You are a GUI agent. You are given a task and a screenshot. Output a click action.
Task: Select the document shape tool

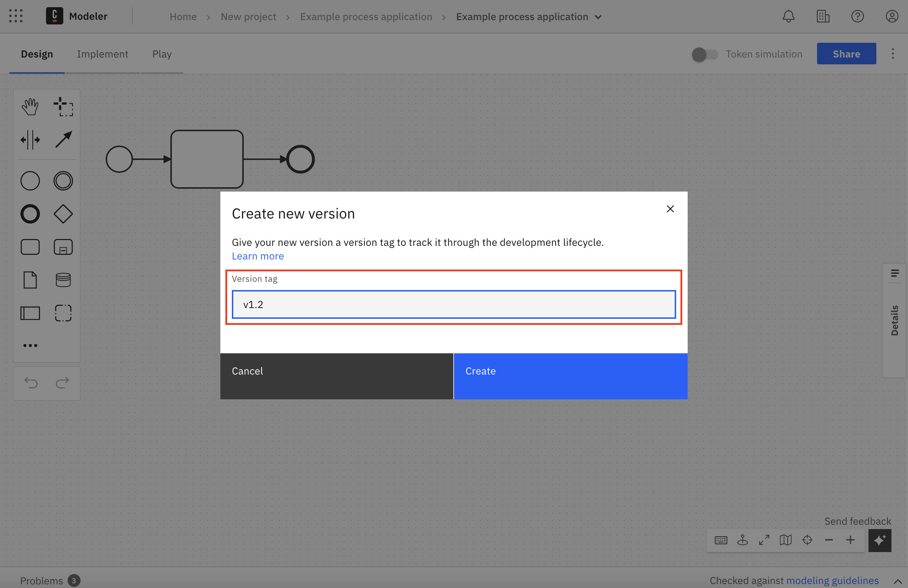[x=31, y=279]
